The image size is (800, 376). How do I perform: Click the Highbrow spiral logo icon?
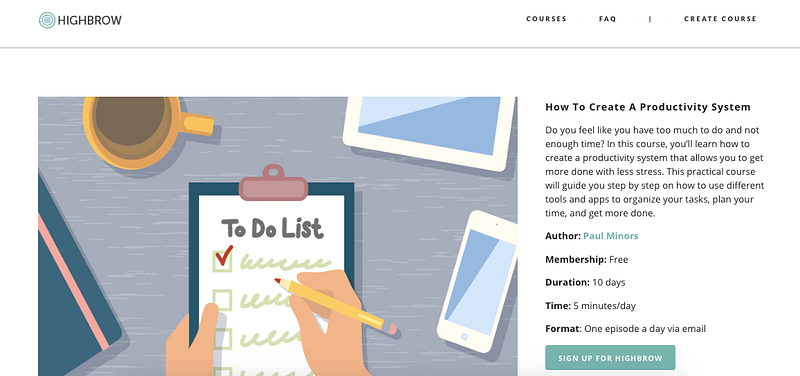47,20
